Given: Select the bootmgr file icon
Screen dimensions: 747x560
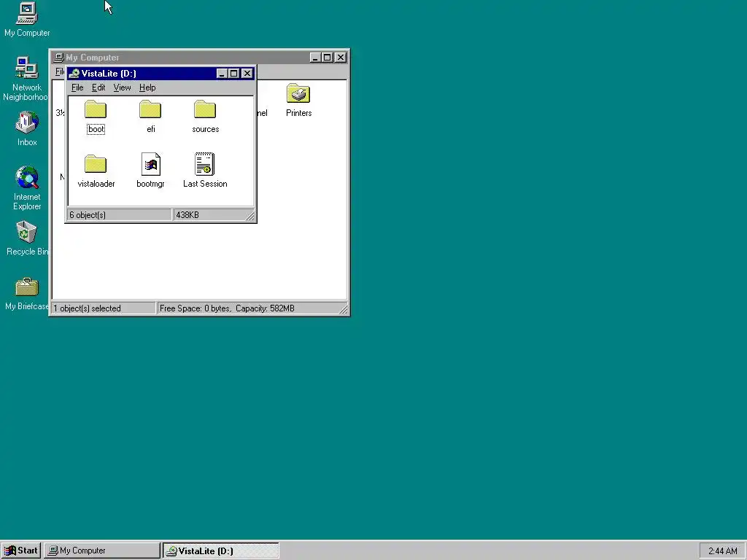Looking at the screenshot, I should [x=150, y=164].
